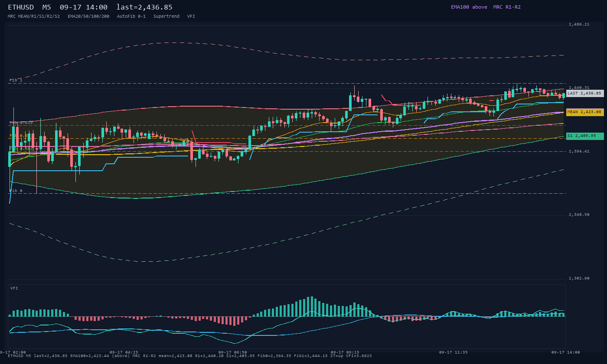Select the "EMA20/50/100/200" indicator legend

click(88, 16)
